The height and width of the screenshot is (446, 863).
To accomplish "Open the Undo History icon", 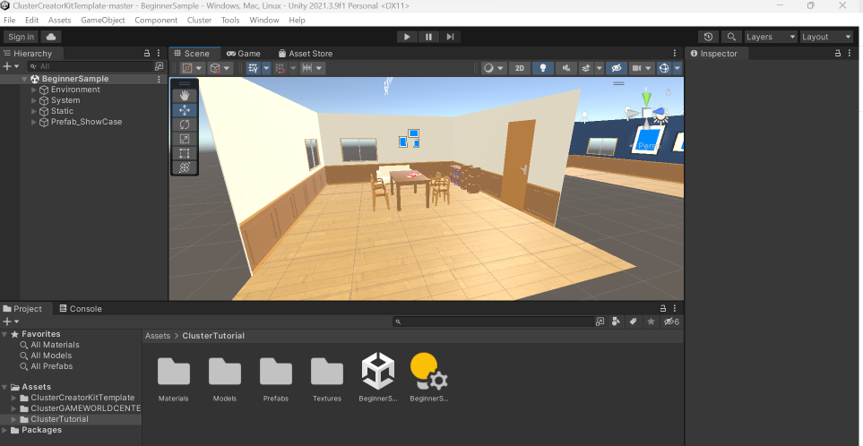I will click(708, 37).
